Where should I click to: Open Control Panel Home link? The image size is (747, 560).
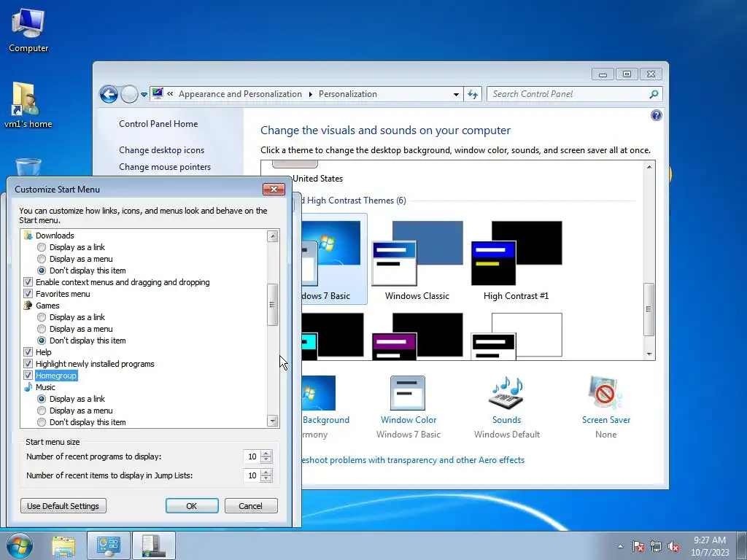[158, 124]
